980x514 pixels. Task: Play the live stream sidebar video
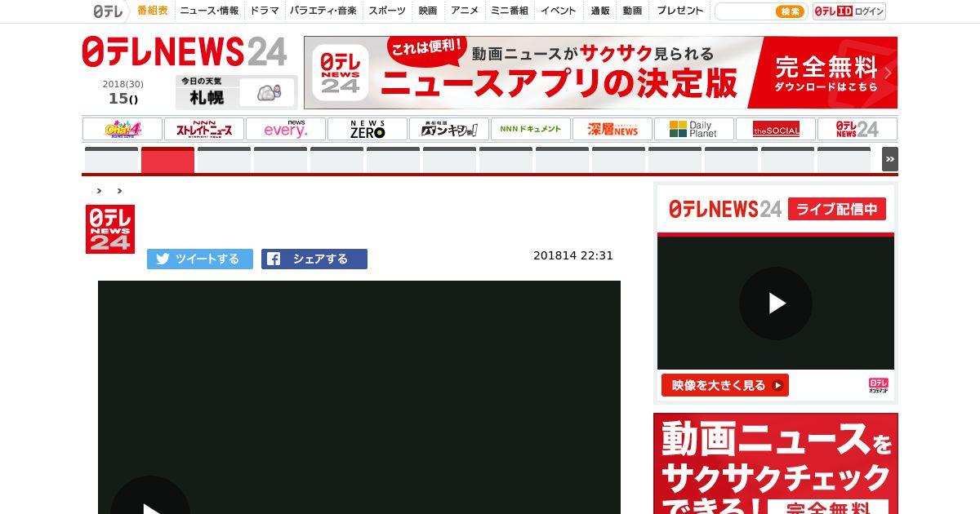tap(776, 304)
